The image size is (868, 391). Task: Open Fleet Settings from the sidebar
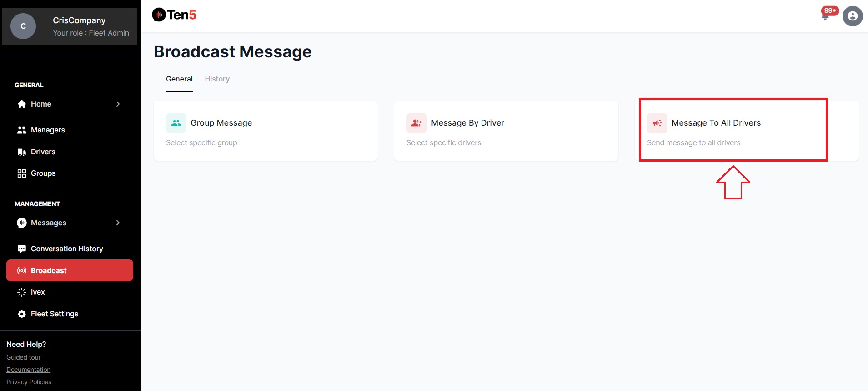click(x=54, y=314)
